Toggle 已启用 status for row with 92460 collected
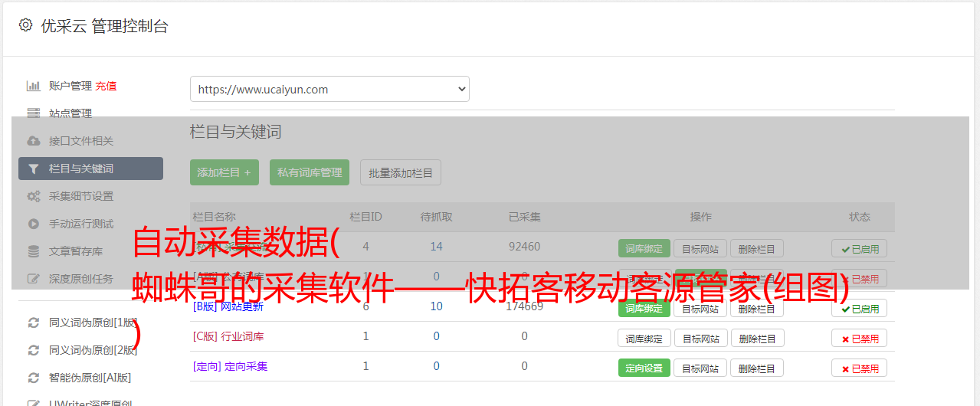Image resolution: width=980 pixels, height=406 pixels. tap(859, 248)
